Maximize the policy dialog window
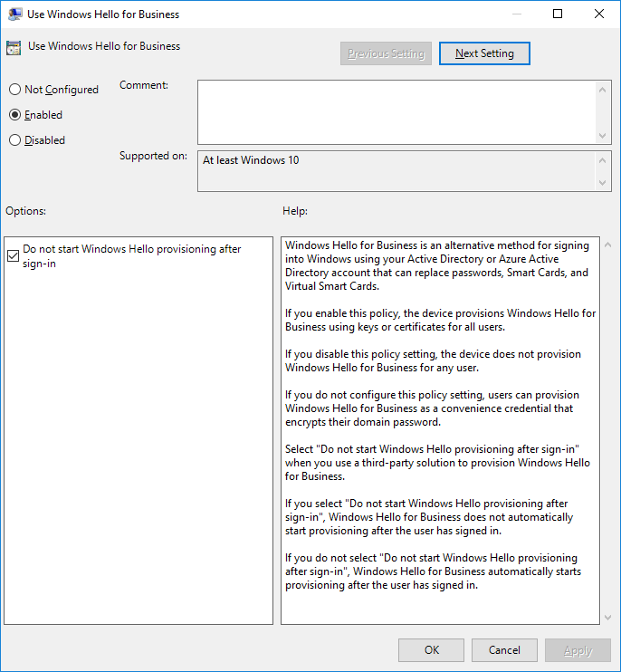 558,14
